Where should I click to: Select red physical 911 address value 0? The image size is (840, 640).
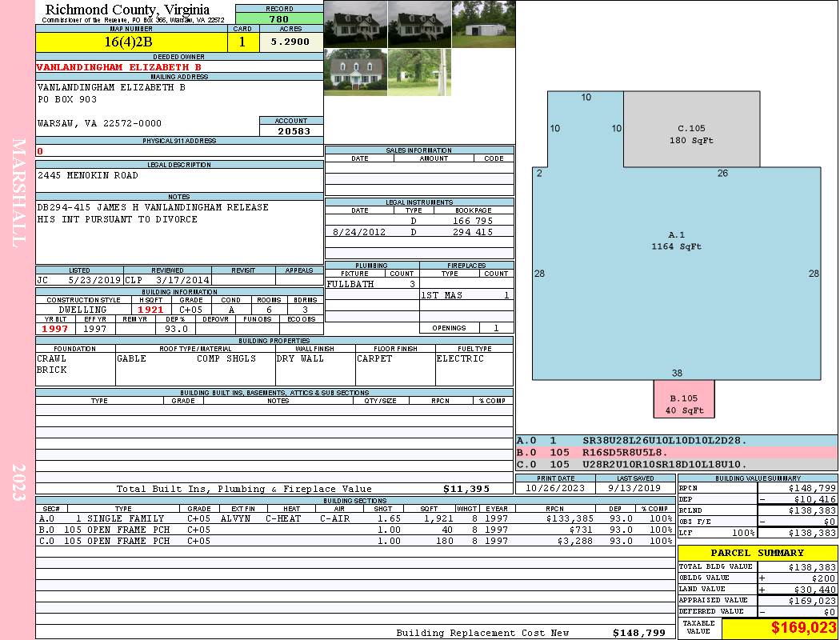tap(40, 151)
